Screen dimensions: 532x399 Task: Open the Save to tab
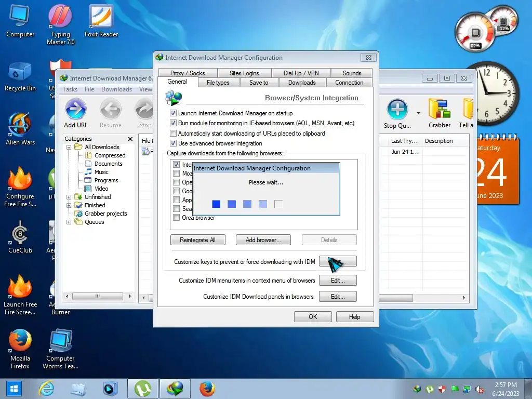pyautogui.click(x=259, y=83)
